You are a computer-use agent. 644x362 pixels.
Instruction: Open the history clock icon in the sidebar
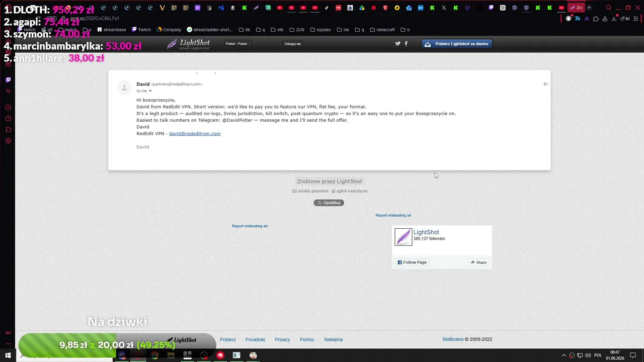click(x=8, y=119)
